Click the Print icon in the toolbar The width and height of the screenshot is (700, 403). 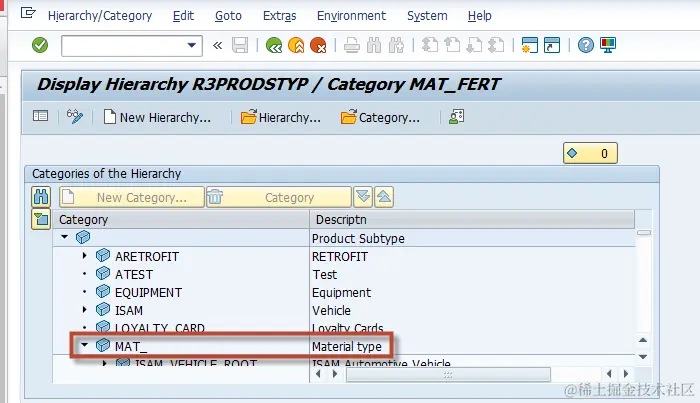pos(352,45)
